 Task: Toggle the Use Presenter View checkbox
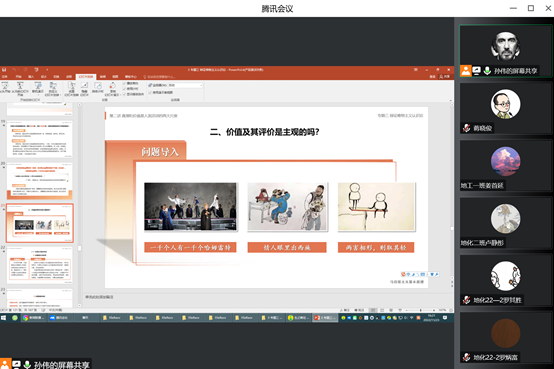click(x=150, y=93)
